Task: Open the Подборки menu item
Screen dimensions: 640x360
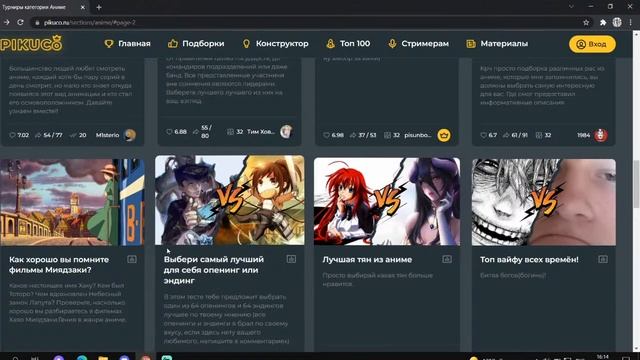Action: pos(203,43)
